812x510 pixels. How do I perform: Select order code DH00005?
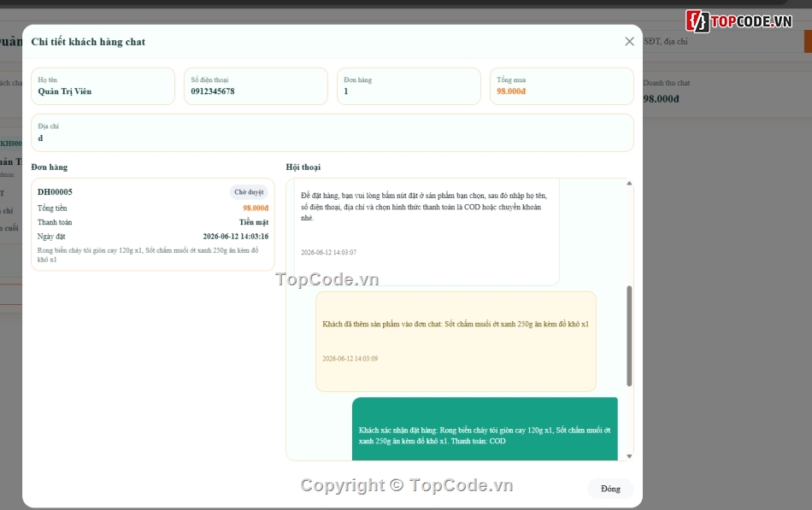(55, 191)
